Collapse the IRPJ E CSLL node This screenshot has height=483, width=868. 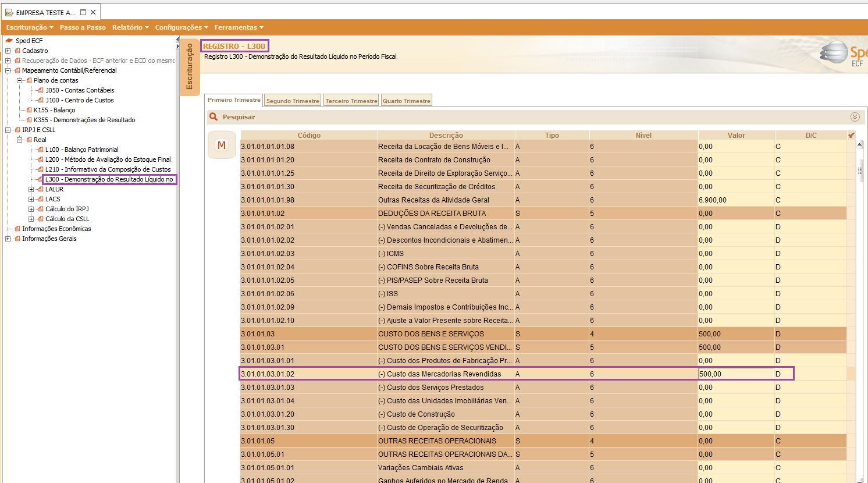click(x=8, y=130)
